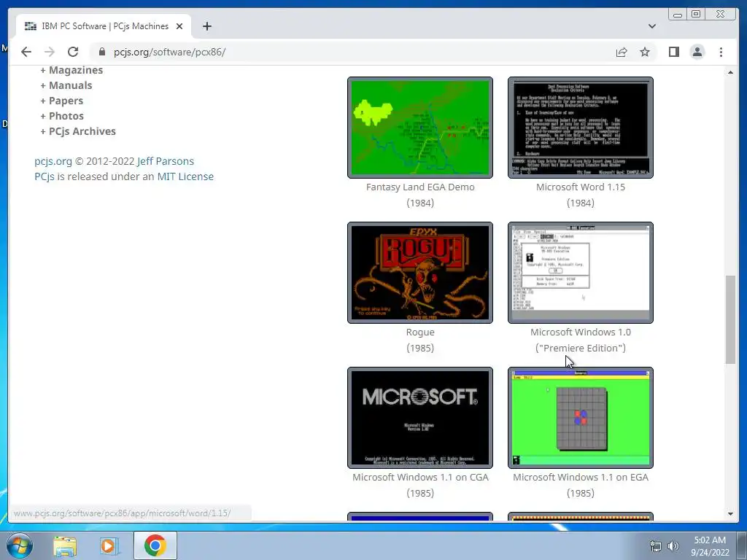Click the site lock icon in address bar
The image size is (747, 560).
tap(102, 52)
